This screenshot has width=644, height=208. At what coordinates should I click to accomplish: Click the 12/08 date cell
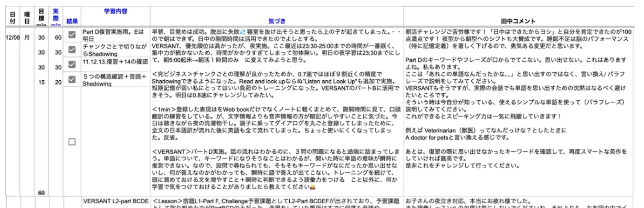13,38
